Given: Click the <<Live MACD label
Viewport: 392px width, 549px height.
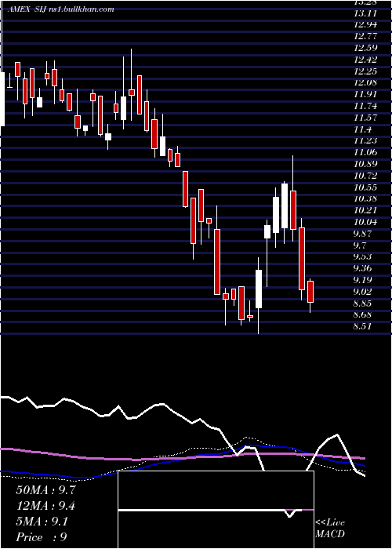Looking at the screenshot, I should pos(330,528).
